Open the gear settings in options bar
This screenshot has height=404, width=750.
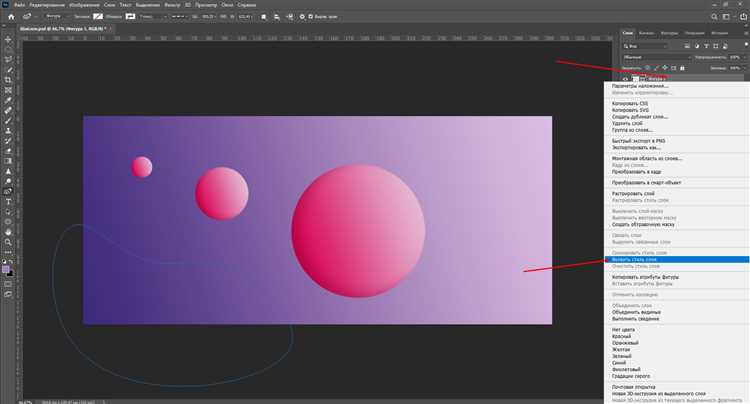tap(302, 17)
